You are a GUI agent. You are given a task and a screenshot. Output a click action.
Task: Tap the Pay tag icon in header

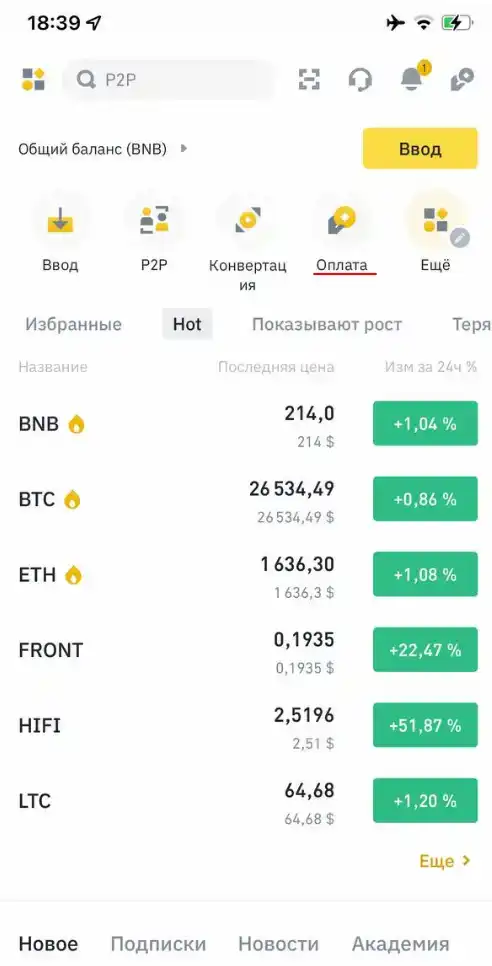tap(462, 79)
